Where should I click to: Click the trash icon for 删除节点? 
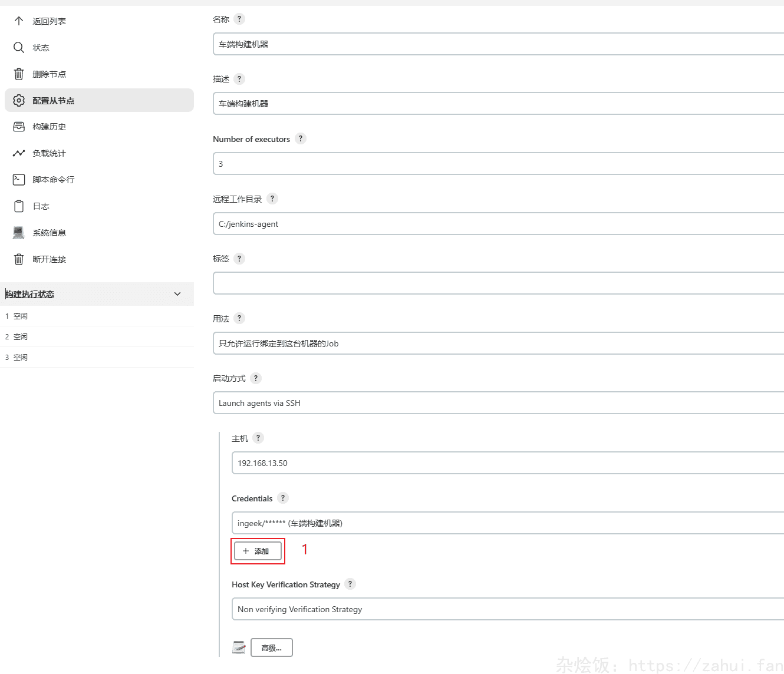[x=19, y=74]
